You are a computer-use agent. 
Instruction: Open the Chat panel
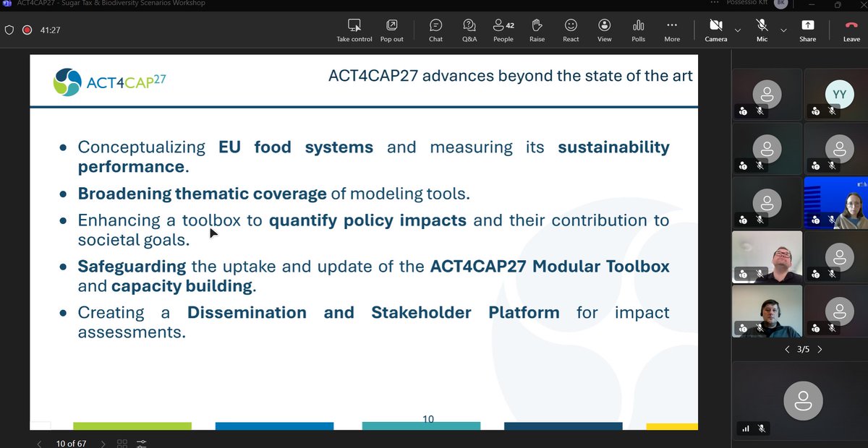coord(435,30)
